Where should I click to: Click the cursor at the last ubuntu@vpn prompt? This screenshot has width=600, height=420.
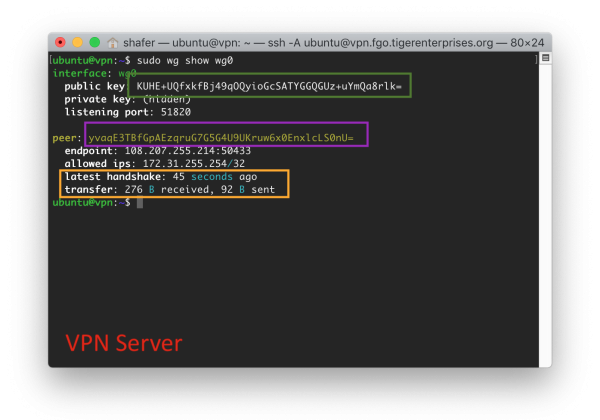point(140,202)
